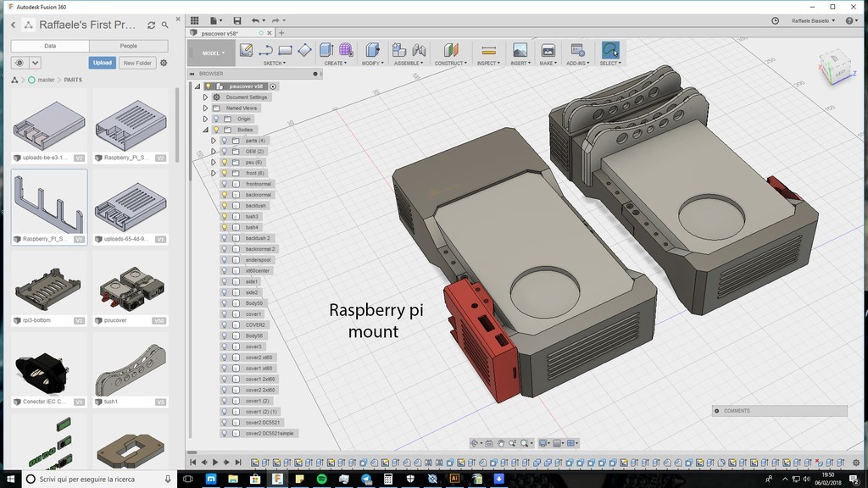The height and width of the screenshot is (488, 868).
Task: Toggle visibility of backnormal body
Action: tap(224, 195)
